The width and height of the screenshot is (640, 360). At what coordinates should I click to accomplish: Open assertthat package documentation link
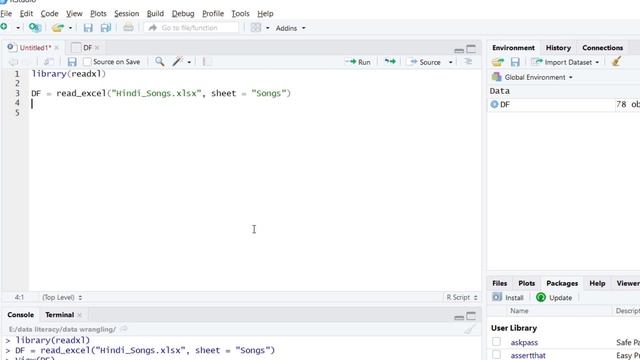(528, 356)
